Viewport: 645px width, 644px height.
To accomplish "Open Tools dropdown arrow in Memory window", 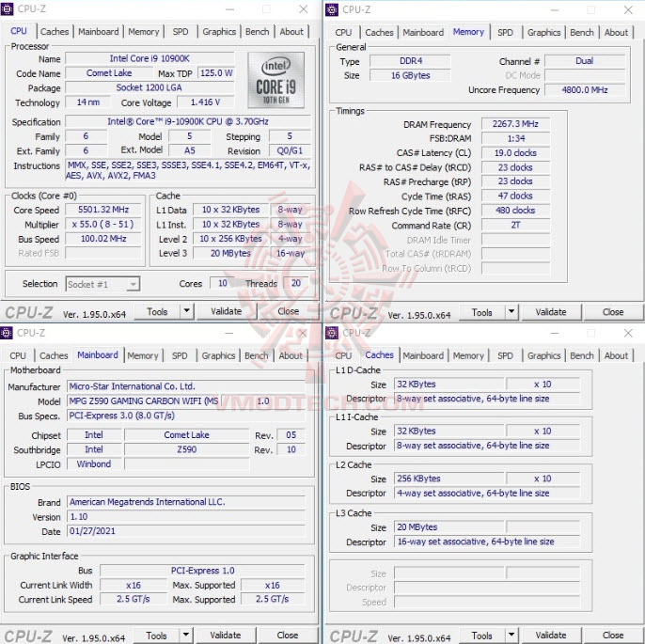I will click(x=511, y=312).
